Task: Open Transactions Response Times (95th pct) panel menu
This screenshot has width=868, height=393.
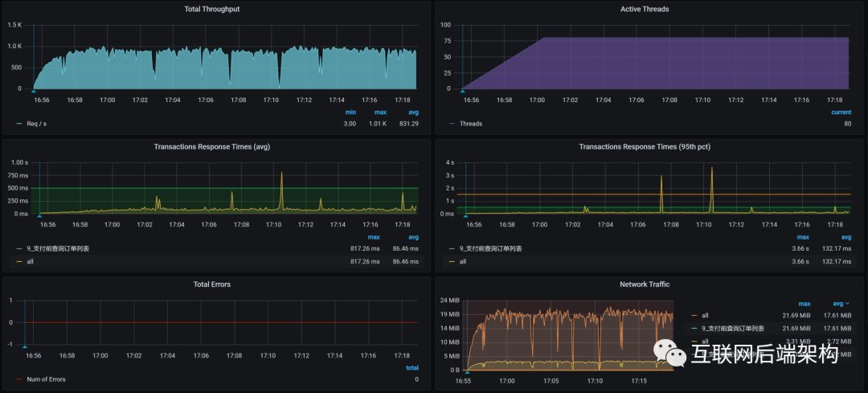Action: click(645, 147)
